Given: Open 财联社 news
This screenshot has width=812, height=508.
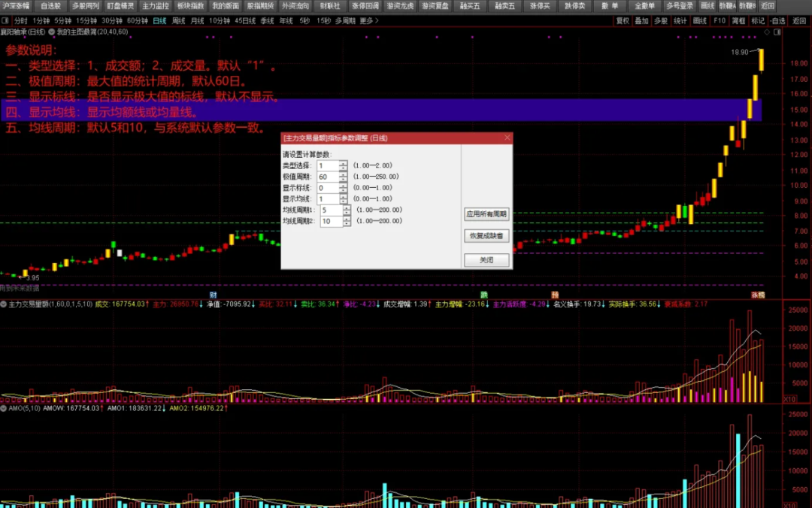Looking at the screenshot, I should click(x=330, y=6).
